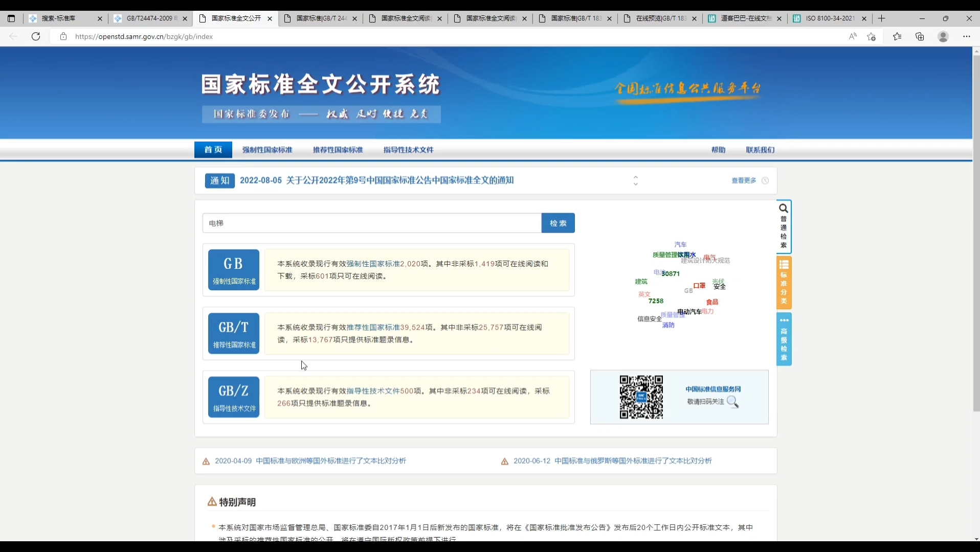Screen dimensions: 980x552
Task: Click the site lock icon in address bar
Action: click(63, 36)
